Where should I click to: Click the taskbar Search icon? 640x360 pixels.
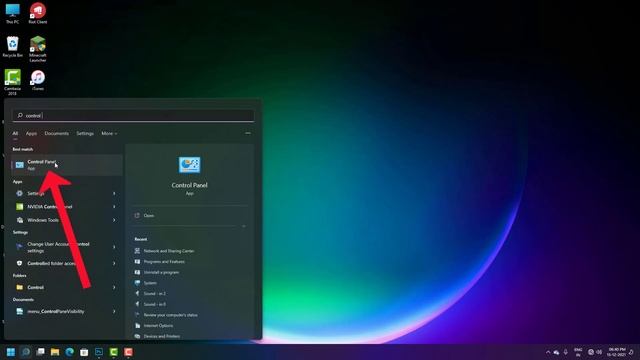pos(25,352)
